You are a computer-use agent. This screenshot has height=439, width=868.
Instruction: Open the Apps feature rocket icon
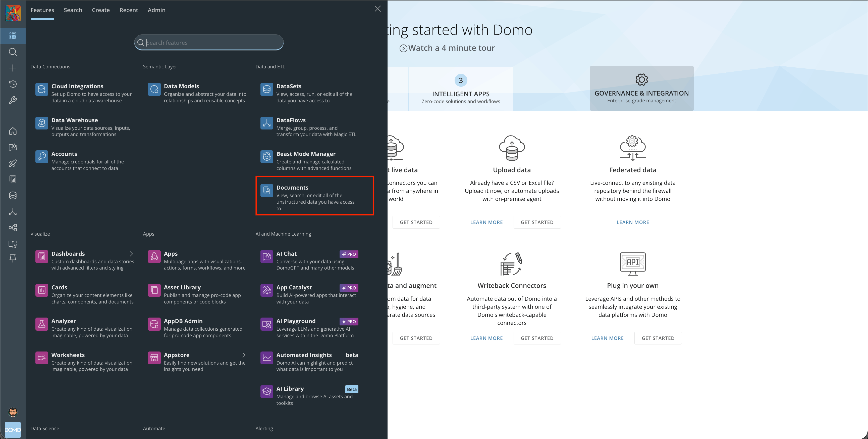point(154,257)
